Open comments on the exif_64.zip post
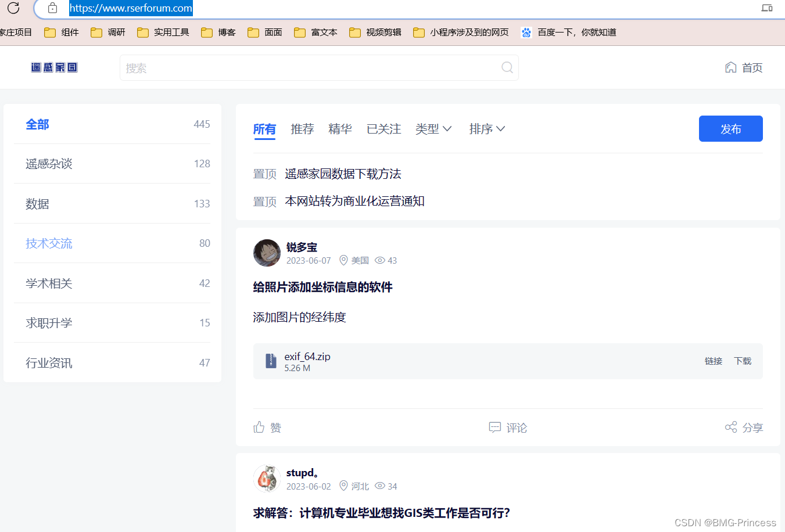Image resolution: width=785 pixels, height=532 pixels. tap(508, 427)
